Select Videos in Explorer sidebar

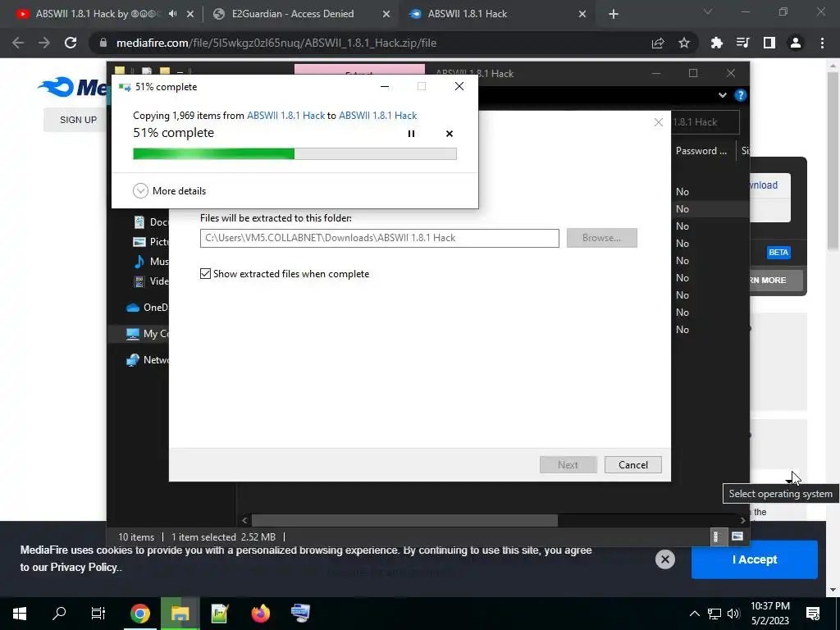click(x=151, y=281)
